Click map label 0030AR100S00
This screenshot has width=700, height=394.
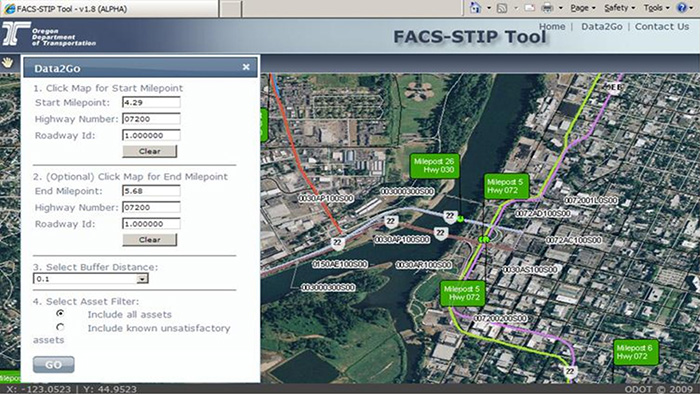424,265
